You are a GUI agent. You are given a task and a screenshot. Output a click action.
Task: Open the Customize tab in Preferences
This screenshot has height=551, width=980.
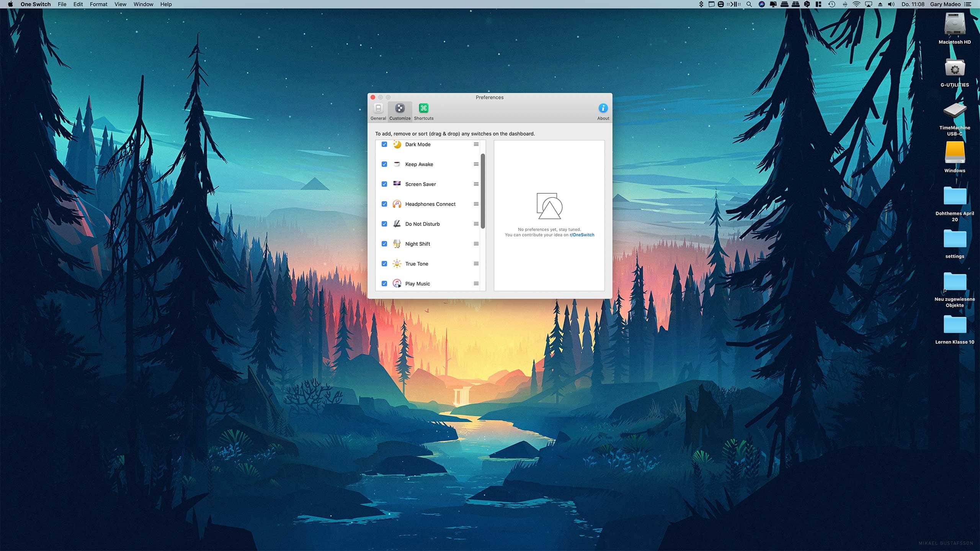400,111
